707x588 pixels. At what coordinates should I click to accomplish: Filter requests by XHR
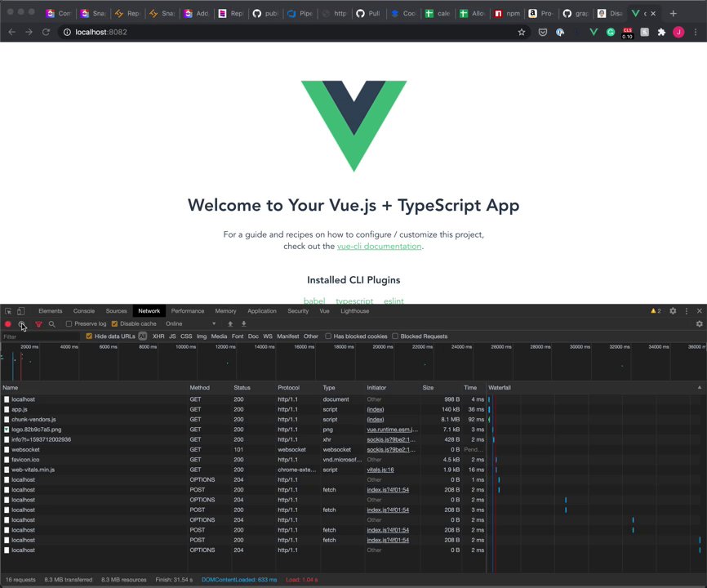[158, 336]
